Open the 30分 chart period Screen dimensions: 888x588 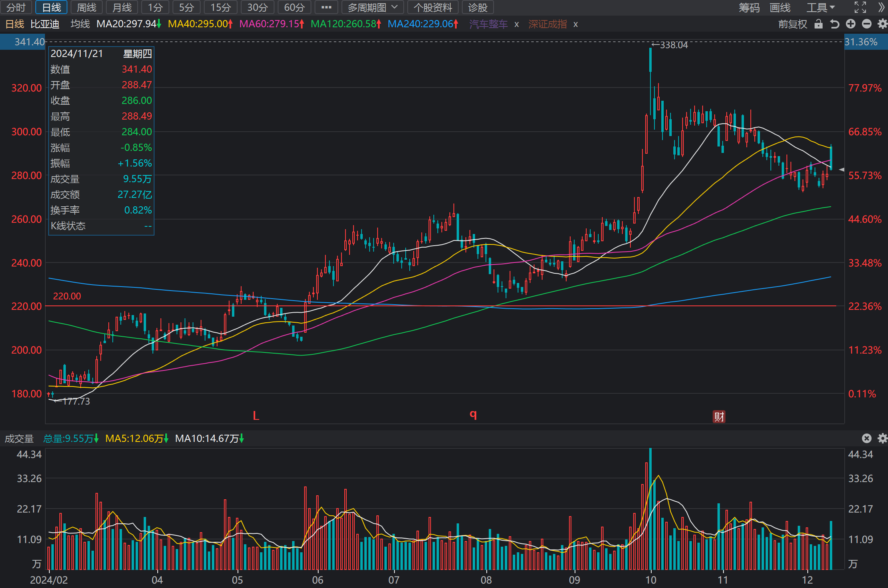tap(258, 7)
